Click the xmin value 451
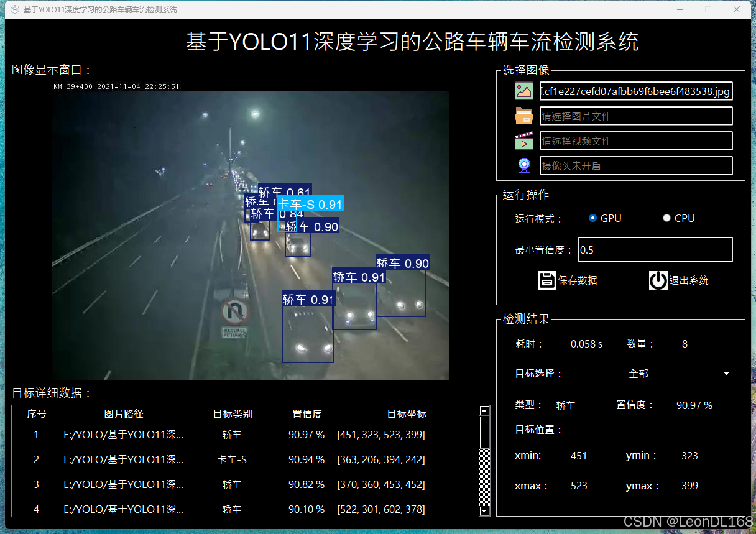The width and height of the screenshot is (756, 534). (579, 456)
